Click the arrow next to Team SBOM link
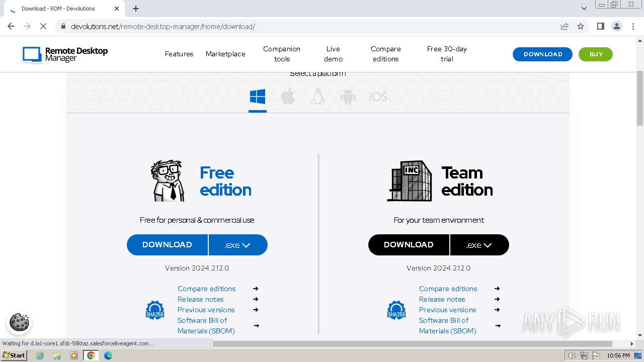Image resolution: width=644 pixels, height=362 pixels. pyautogui.click(x=498, y=325)
